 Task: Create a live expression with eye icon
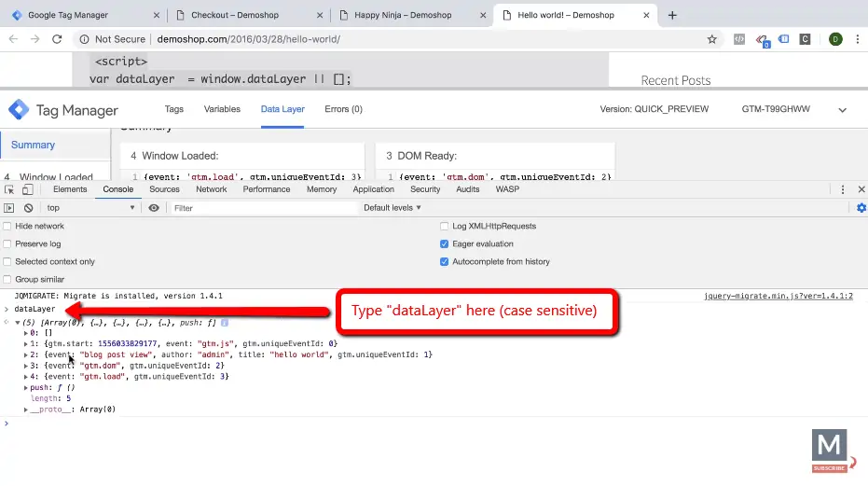153,208
